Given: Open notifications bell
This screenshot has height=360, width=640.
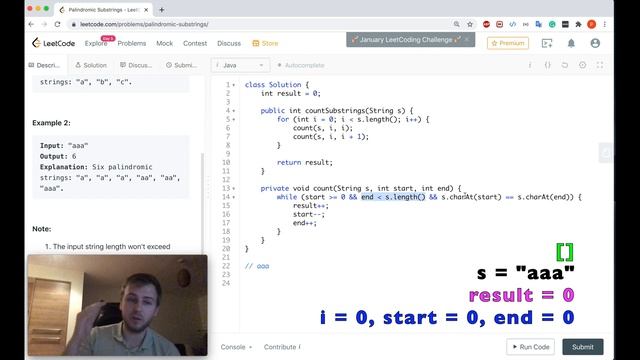Looking at the screenshot, I should pos(571,43).
